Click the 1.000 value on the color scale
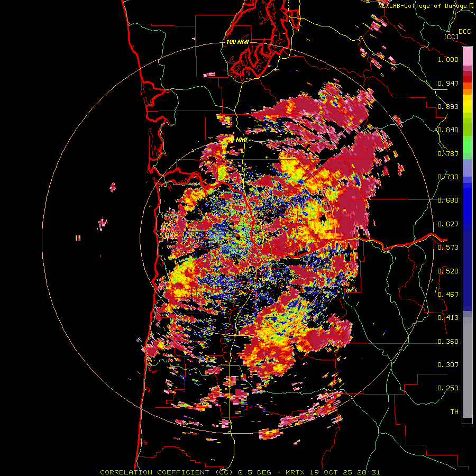Image resolution: width=476 pixels, height=476 pixels. (448, 59)
